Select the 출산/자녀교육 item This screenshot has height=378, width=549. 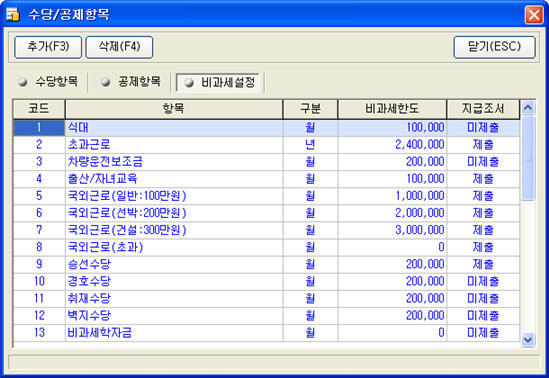(174, 179)
